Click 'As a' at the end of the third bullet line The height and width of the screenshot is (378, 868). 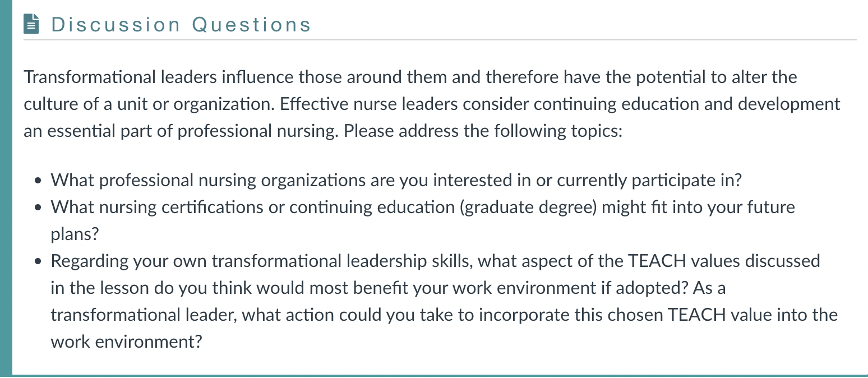tap(709, 288)
